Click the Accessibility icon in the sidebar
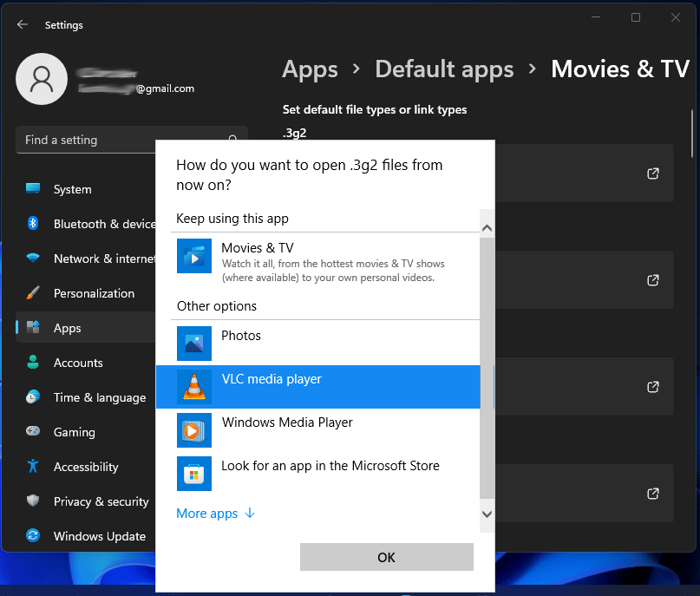 pos(32,467)
